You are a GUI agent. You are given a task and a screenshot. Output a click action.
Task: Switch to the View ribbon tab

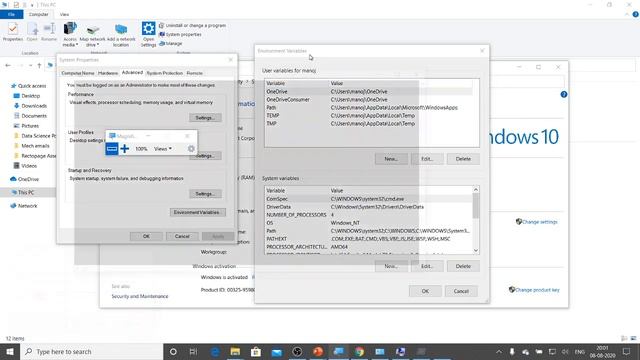click(64, 14)
